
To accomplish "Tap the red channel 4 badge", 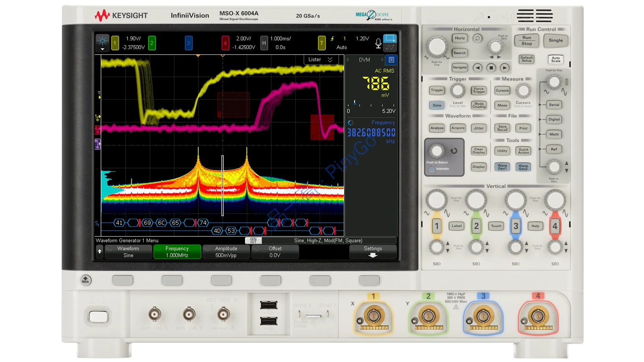I will point(225,43).
